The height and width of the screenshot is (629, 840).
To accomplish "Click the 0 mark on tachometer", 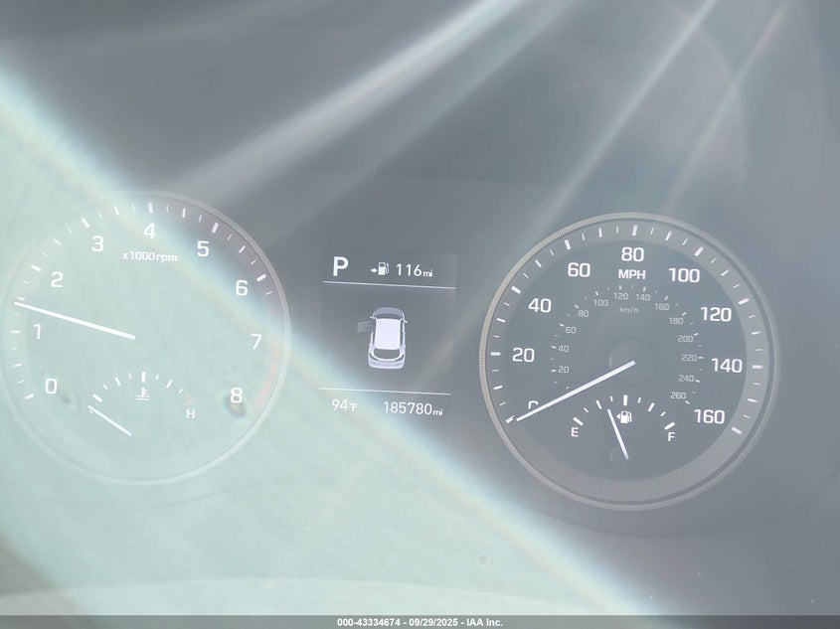I will (x=51, y=387).
